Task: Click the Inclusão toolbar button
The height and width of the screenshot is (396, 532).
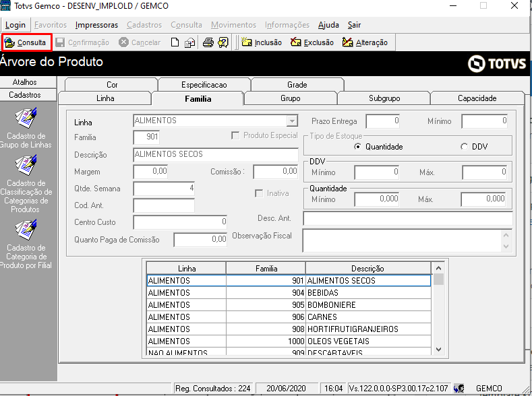Action: tap(262, 42)
